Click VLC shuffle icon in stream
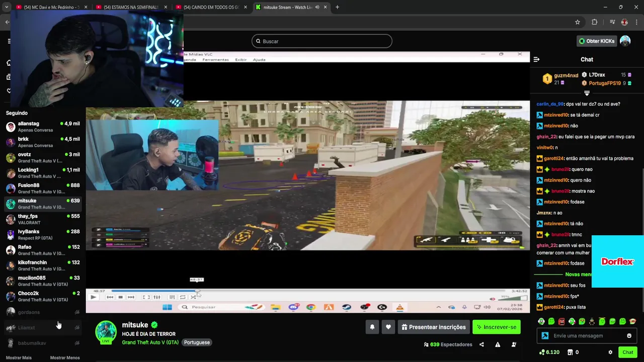The height and width of the screenshot is (362, 644). (x=193, y=297)
